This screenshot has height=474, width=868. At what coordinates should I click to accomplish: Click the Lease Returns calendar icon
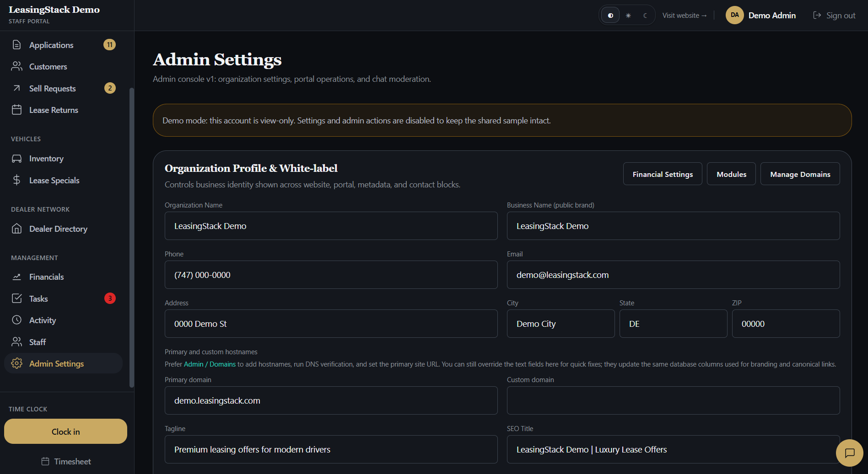coord(17,110)
